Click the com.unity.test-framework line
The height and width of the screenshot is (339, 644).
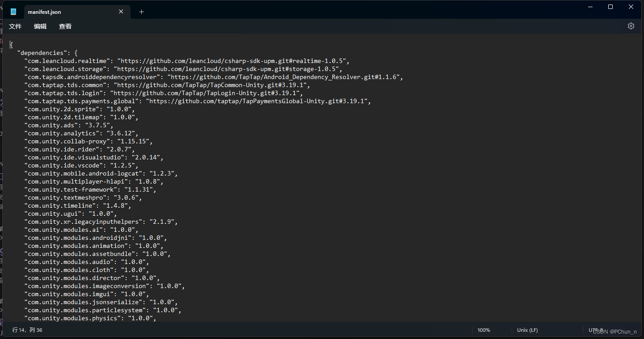tap(90, 189)
